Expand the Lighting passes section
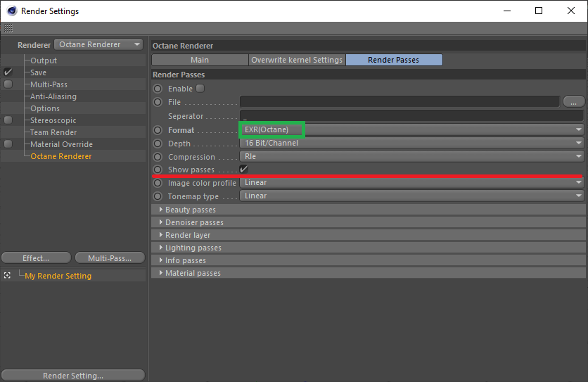The image size is (588, 382). (x=369, y=248)
